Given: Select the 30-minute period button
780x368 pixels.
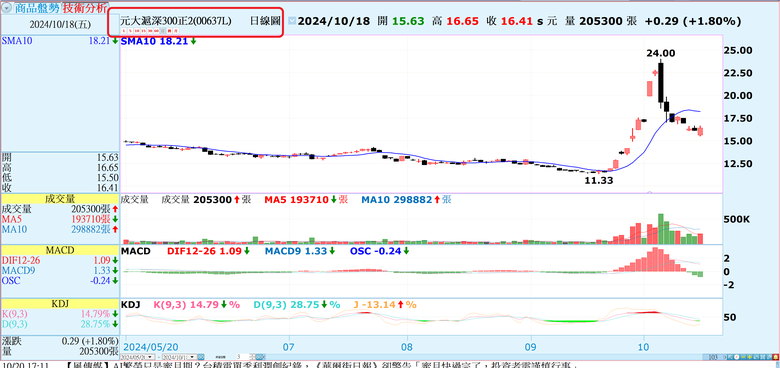Looking at the screenshot, I should pyautogui.click(x=150, y=31).
